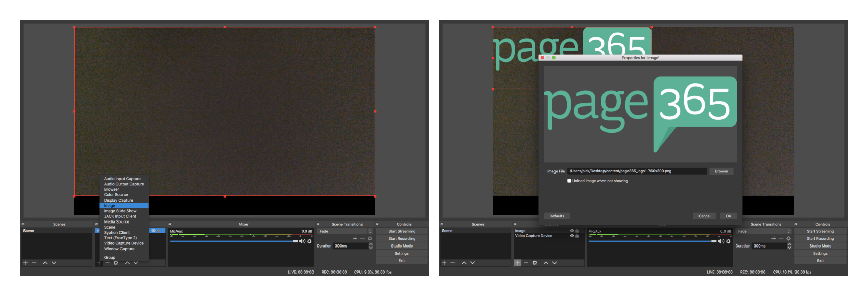Open Mic/Aux gear settings in right window
This screenshot has height=296, width=868.
[x=728, y=241]
